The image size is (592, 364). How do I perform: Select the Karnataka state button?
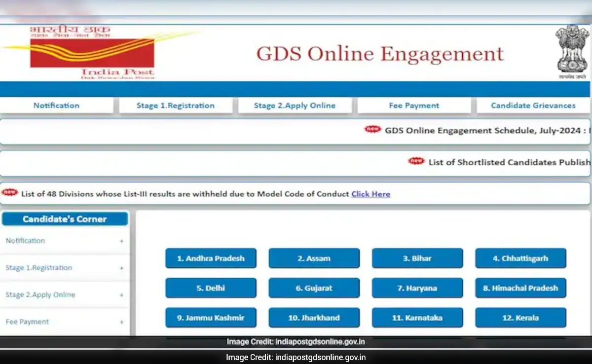pos(417,318)
